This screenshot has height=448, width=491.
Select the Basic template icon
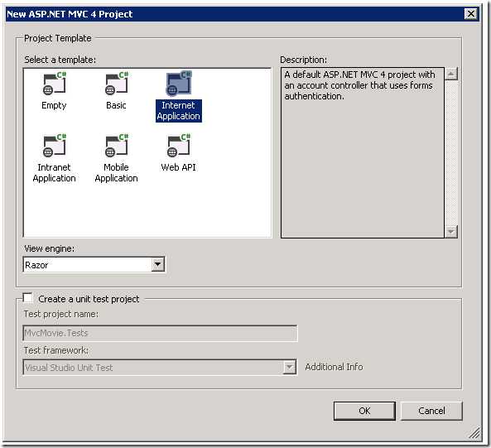tap(117, 83)
